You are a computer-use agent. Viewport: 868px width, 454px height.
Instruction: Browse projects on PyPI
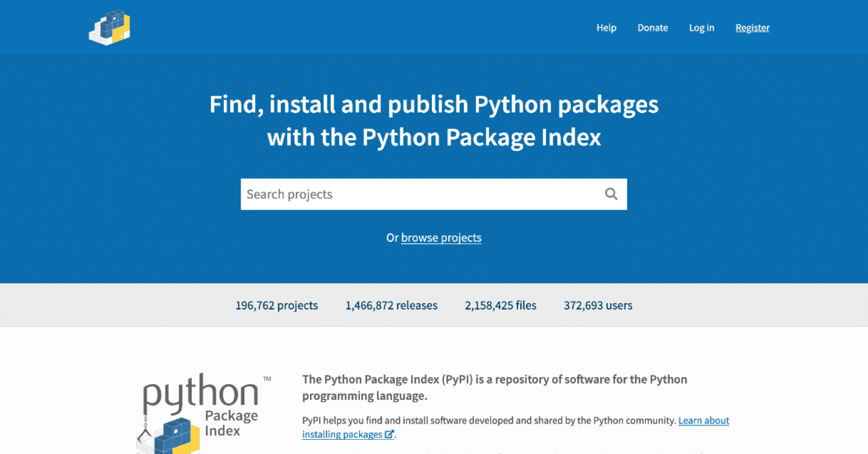click(x=441, y=237)
